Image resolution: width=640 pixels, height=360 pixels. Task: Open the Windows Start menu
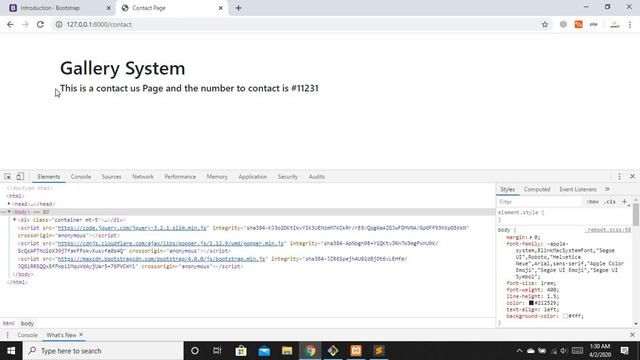[x=11, y=351]
